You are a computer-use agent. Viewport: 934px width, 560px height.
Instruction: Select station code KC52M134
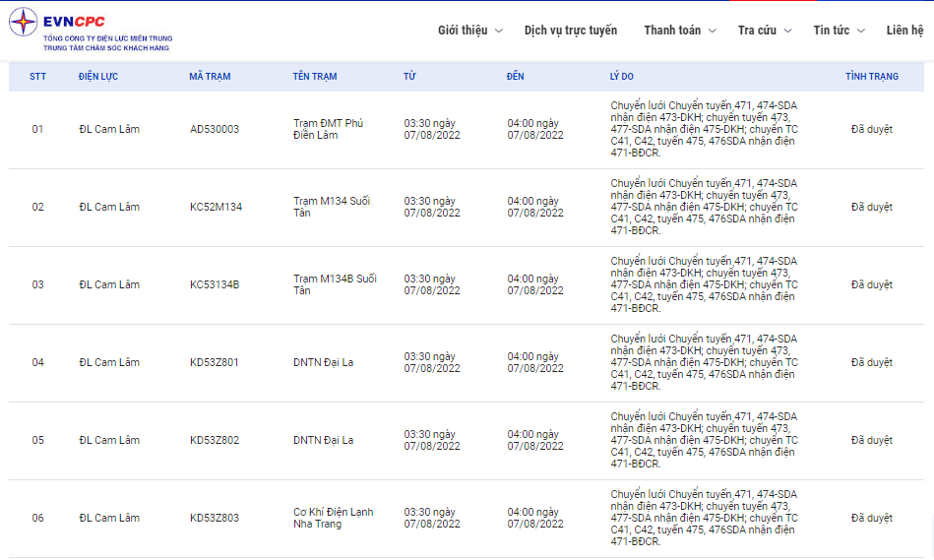point(216,208)
